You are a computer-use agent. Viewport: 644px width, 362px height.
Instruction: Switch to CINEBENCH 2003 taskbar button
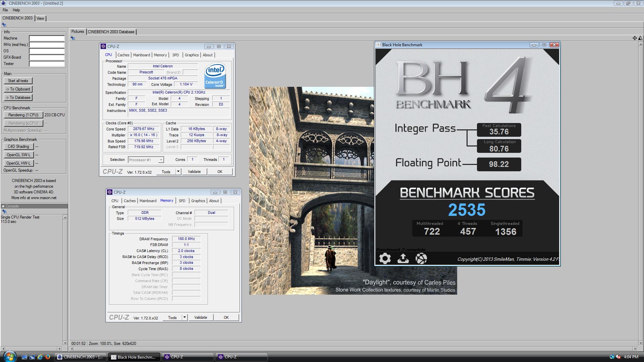coord(80,357)
